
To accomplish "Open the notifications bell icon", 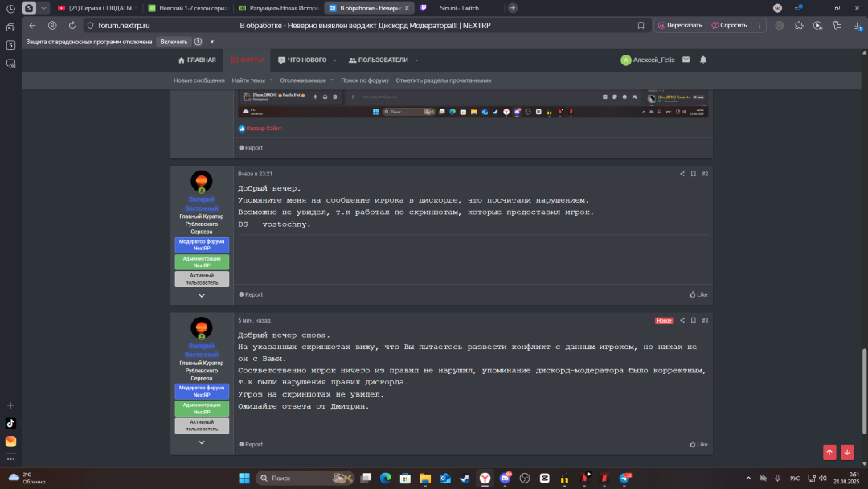I will point(703,60).
